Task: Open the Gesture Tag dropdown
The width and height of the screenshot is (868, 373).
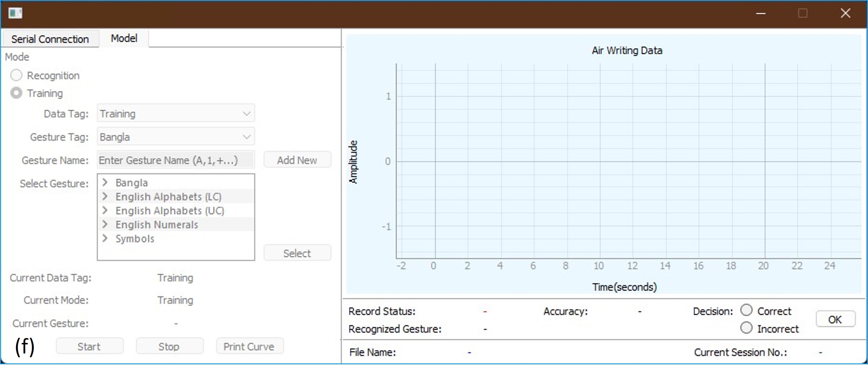Action: (x=176, y=137)
